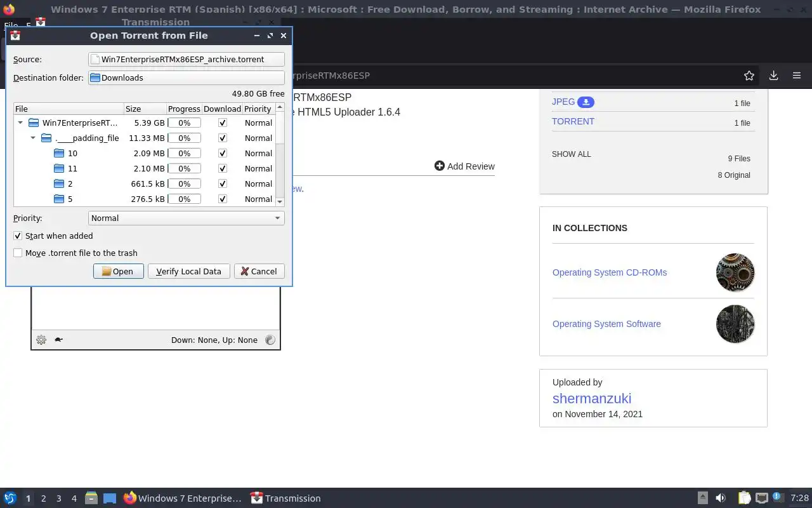The height and width of the screenshot is (508, 812).
Task: Sort file list by the File column header
Action: click(x=69, y=109)
